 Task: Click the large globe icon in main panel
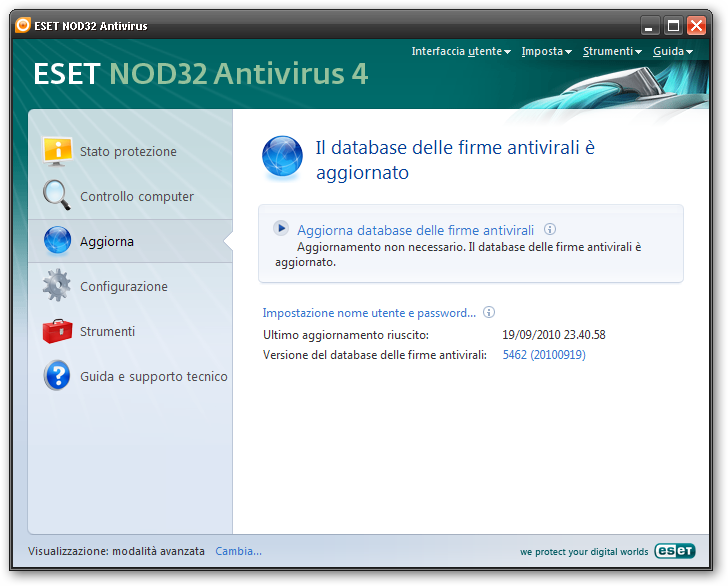pyautogui.click(x=282, y=156)
